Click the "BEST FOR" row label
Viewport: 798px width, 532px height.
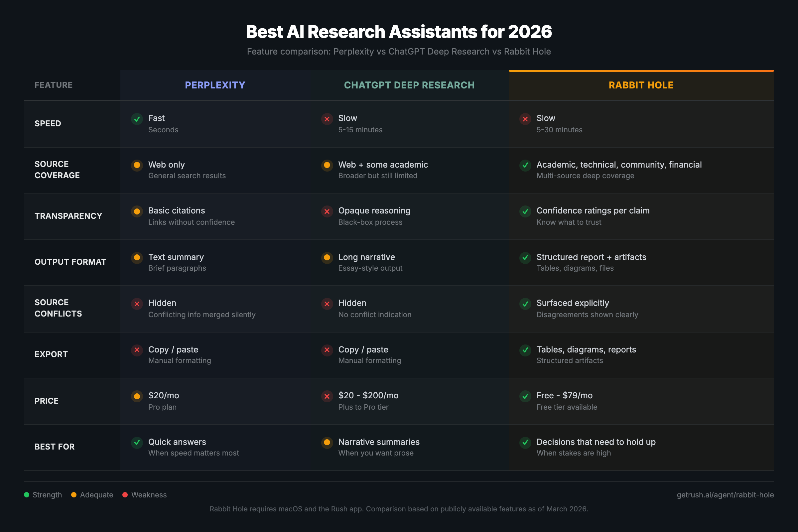55,447
